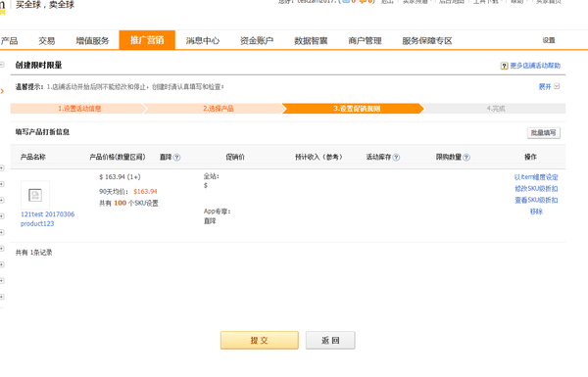This screenshot has height=377, width=588.
Task: Click the 提交 submit button
Action: (260, 340)
